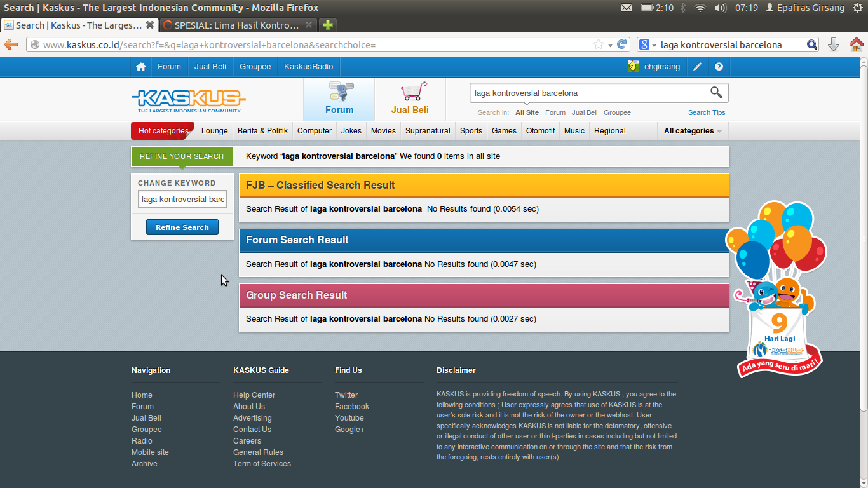Click the Hot categories button
Viewport: 868px width, 488px height.
(163, 131)
